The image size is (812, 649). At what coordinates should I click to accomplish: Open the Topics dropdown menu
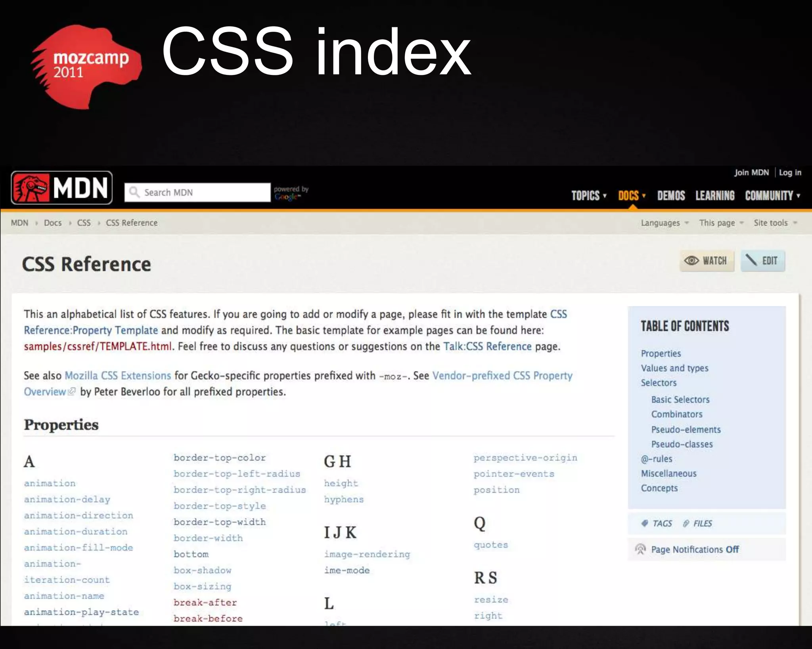[589, 196]
